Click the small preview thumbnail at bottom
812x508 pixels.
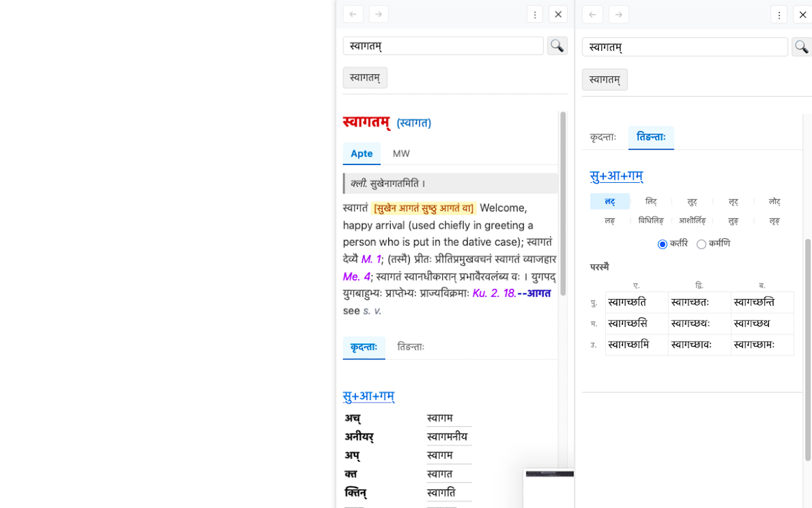click(x=549, y=488)
